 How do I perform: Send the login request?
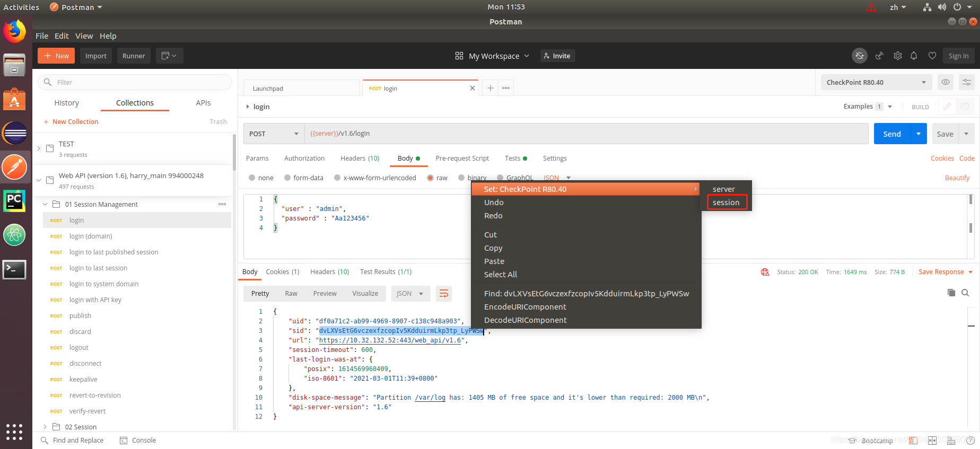coord(892,134)
